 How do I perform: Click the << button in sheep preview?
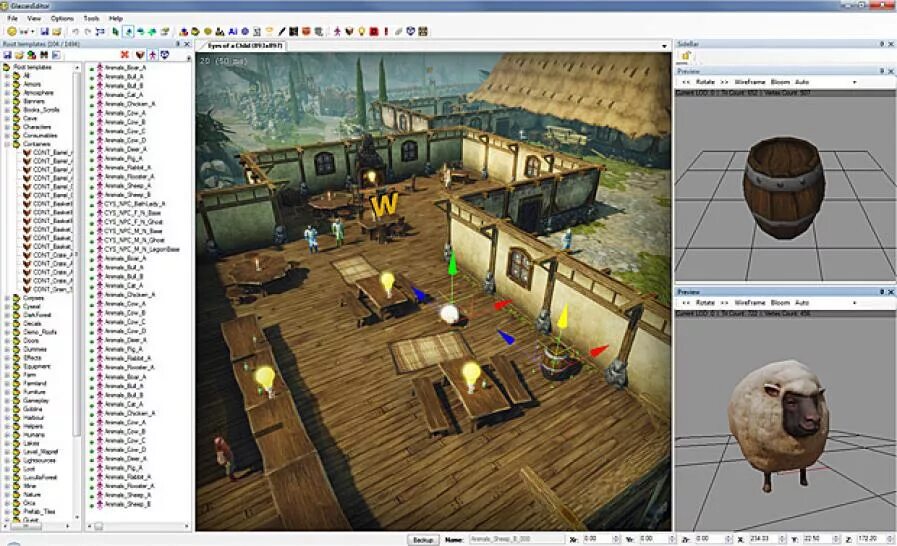click(686, 302)
